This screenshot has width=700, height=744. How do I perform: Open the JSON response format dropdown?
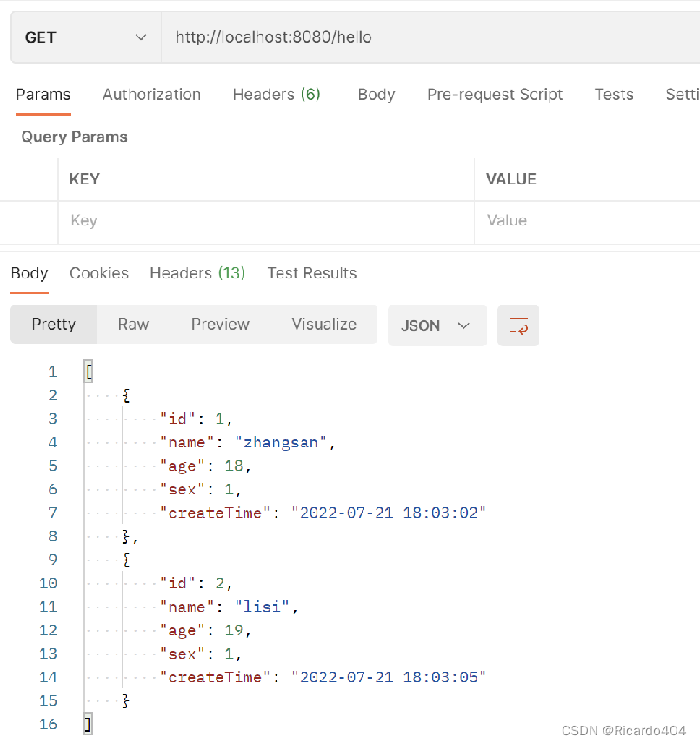(x=437, y=325)
